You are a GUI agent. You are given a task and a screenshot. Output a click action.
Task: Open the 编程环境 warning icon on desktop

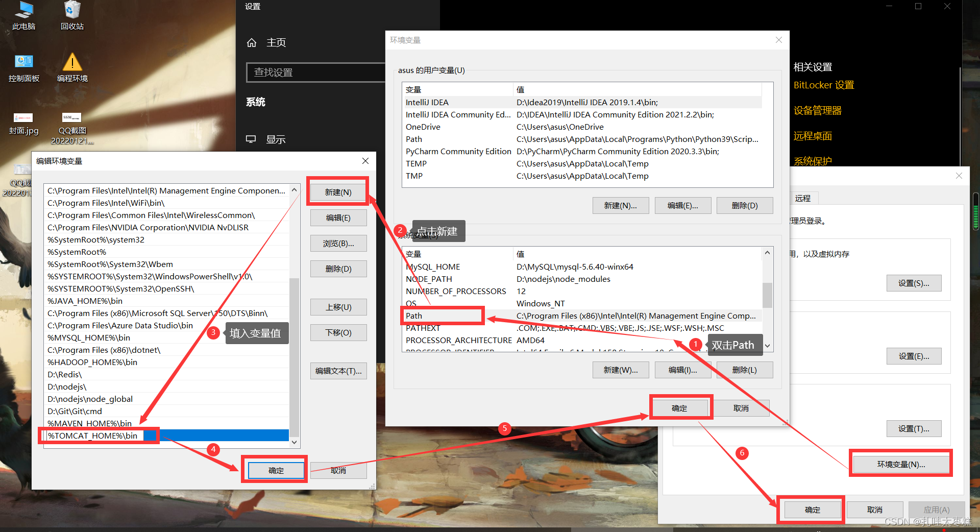tap(72, 68)
